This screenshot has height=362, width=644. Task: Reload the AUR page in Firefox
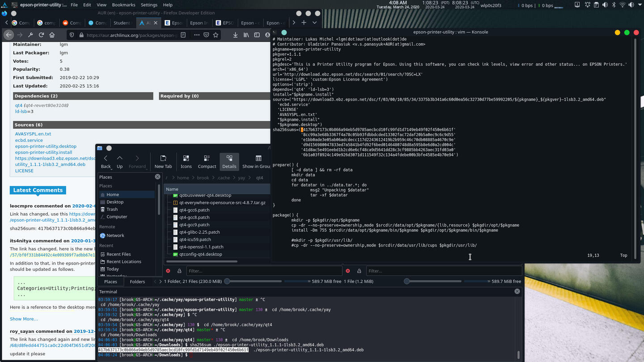coord(41,35)
